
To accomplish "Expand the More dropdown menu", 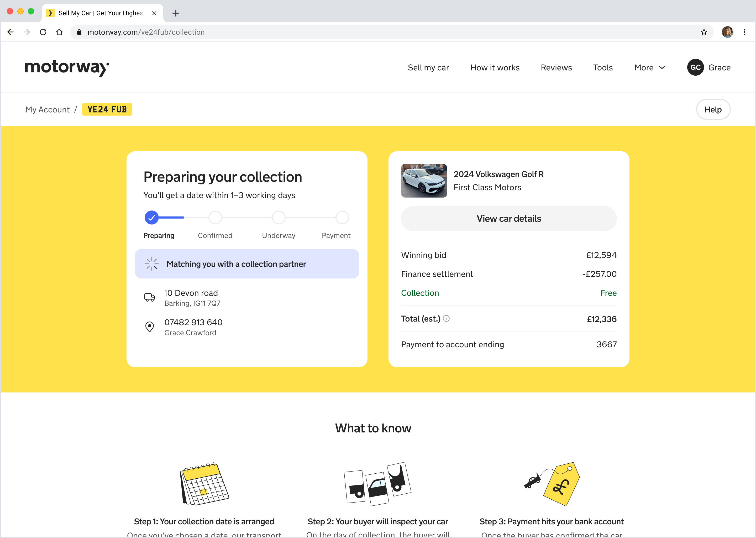I will [649, 68].
